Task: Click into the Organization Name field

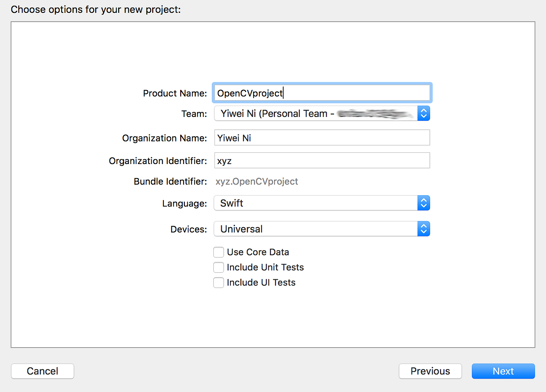Action: point(322,138)
